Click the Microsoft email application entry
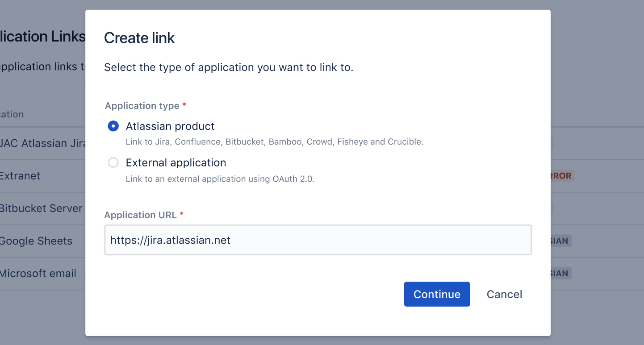Viewport: 644px width, 345px height. tap(38, 274)
